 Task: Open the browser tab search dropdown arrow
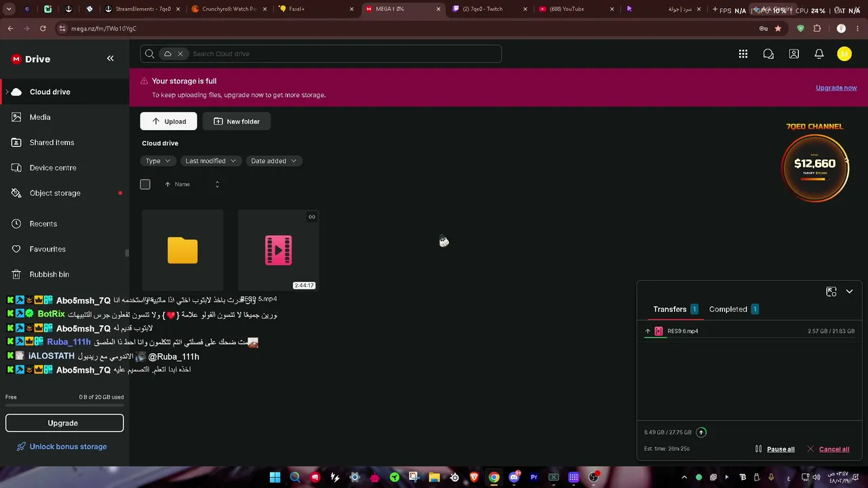(9, 9)
